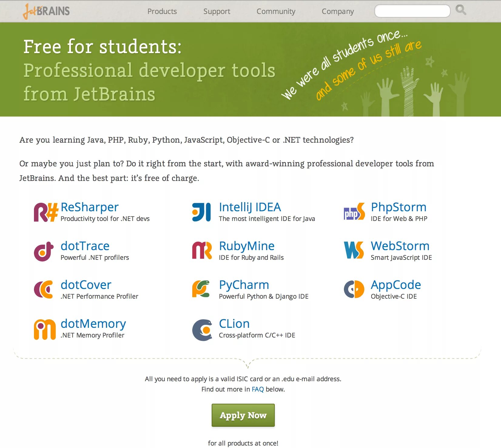Click 'Smart JavaScript IDE' text
This screenshot has height=448, width=501.
click(x=401, y=257)
